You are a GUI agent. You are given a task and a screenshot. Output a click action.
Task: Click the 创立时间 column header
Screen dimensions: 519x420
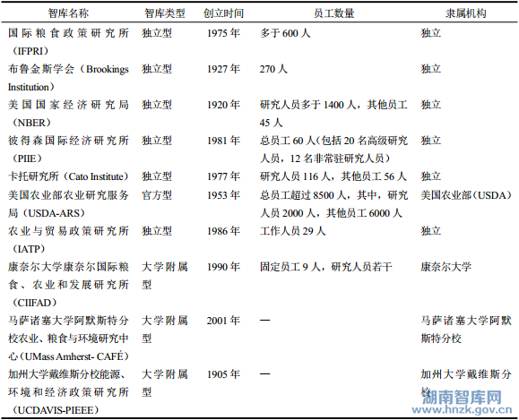pyautogui.click(x=223, y=13)
